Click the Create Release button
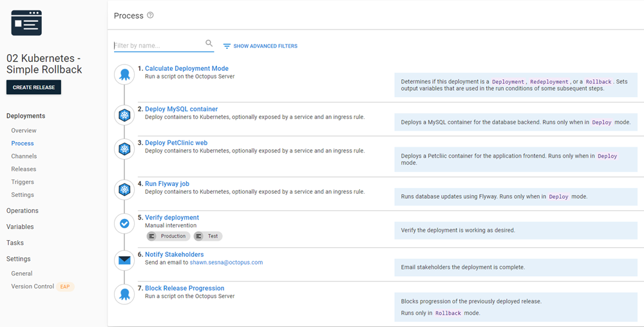This screenshot has width=644, height=327. pyautogui.click(x=33, y=88)
